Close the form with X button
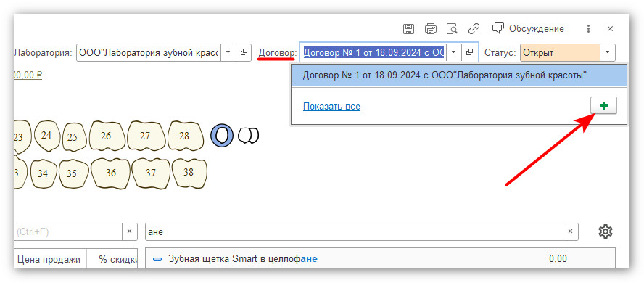 point(611,29)
